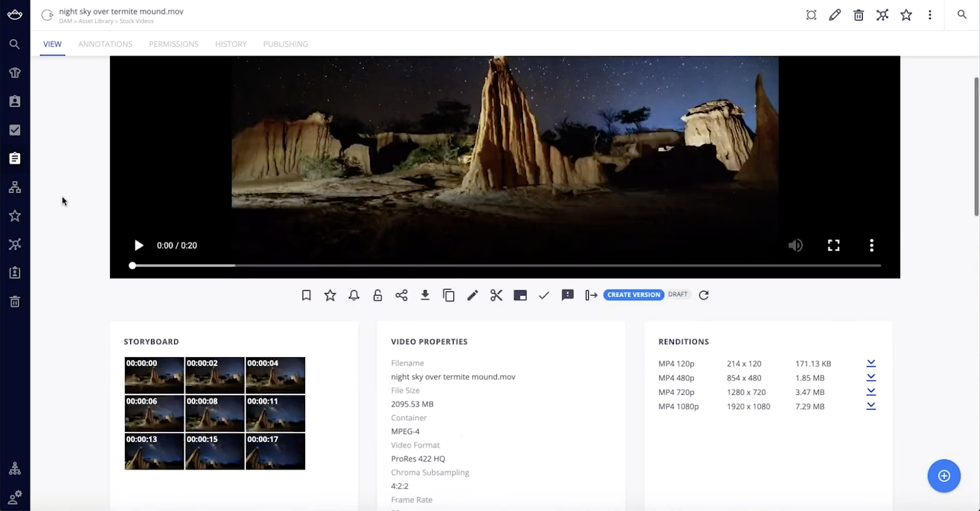Click the scissors trim icon

coord(496,296)
